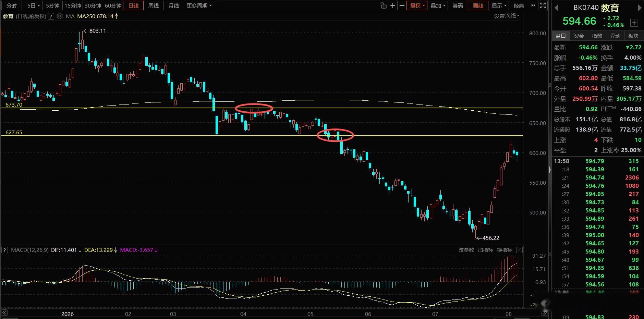This screenshot has height=319, width=644.
Task: Click the double-arrow more tools icon
Action: [x=533, y=5]
